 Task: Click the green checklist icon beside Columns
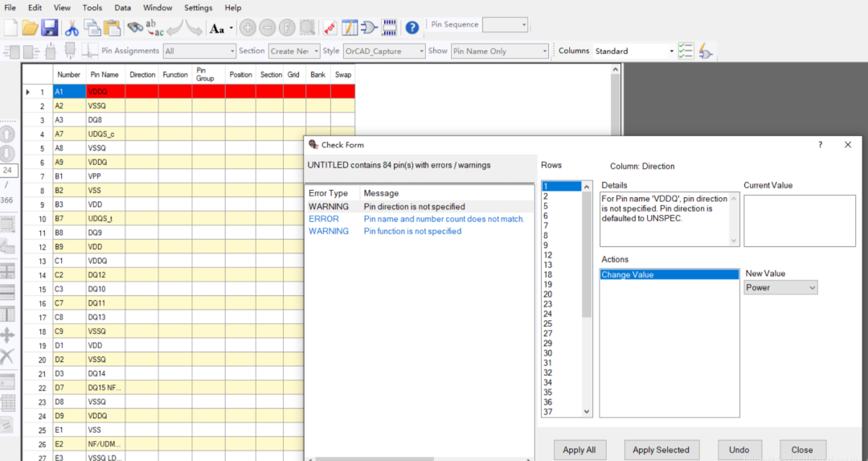tap(686, 51)
